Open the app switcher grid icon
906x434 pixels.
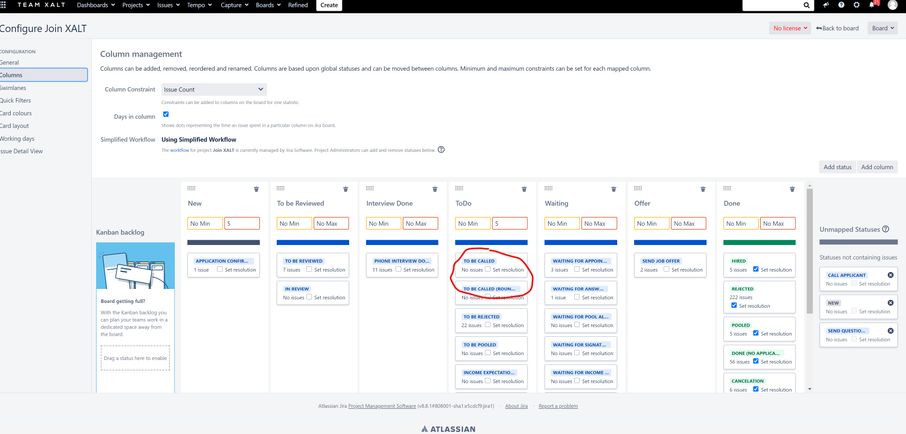point(3,5)
